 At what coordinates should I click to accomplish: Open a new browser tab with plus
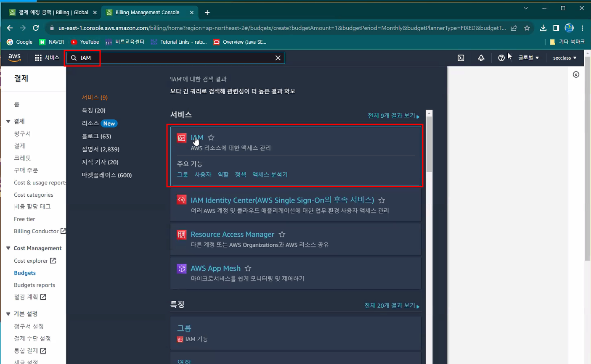click(207, 13)
